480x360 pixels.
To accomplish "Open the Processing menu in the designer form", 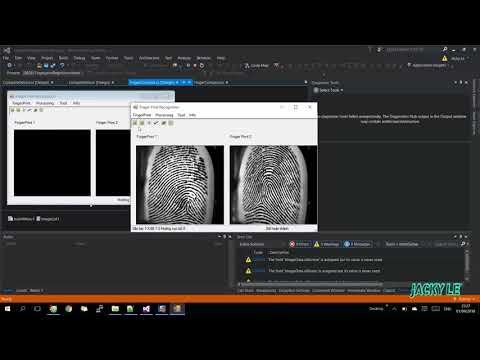I will [45, 103].
